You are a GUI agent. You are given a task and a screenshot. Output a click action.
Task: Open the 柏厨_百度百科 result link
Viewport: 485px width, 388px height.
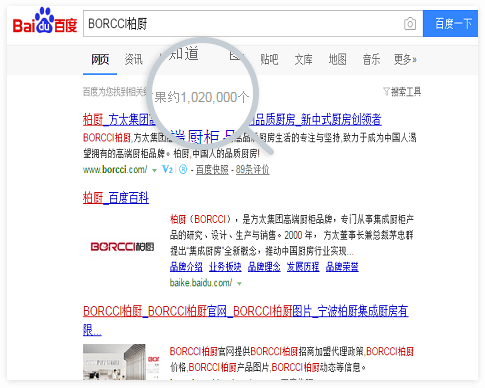(116, 198)
